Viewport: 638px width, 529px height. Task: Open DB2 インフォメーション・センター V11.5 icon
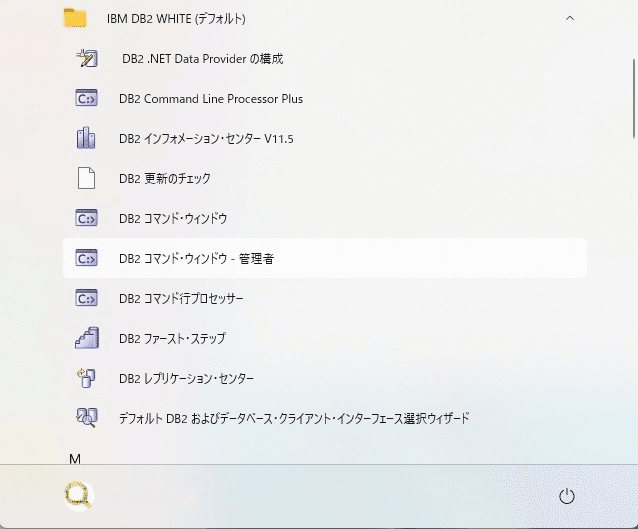pos(86,138)
